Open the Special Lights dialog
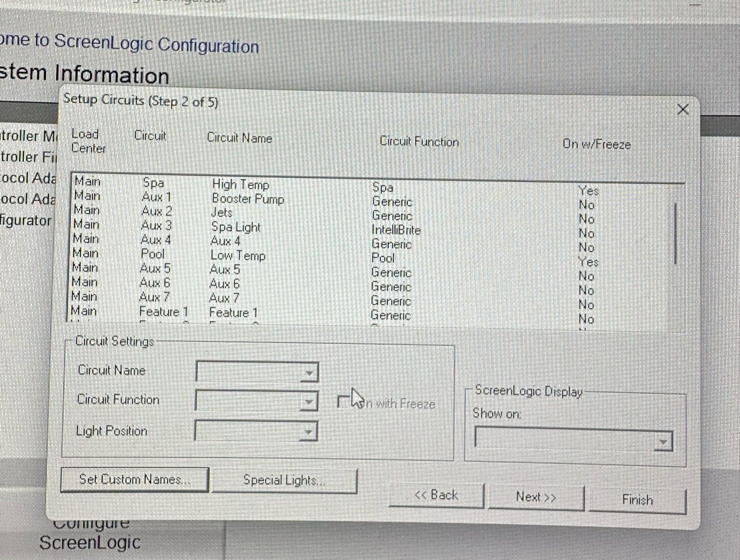The height and width of the screenshot is (560, 740). pos(284,480)
